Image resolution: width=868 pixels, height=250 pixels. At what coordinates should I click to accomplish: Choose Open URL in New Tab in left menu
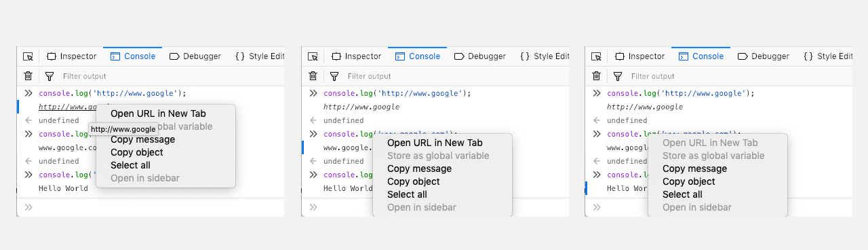158,113
